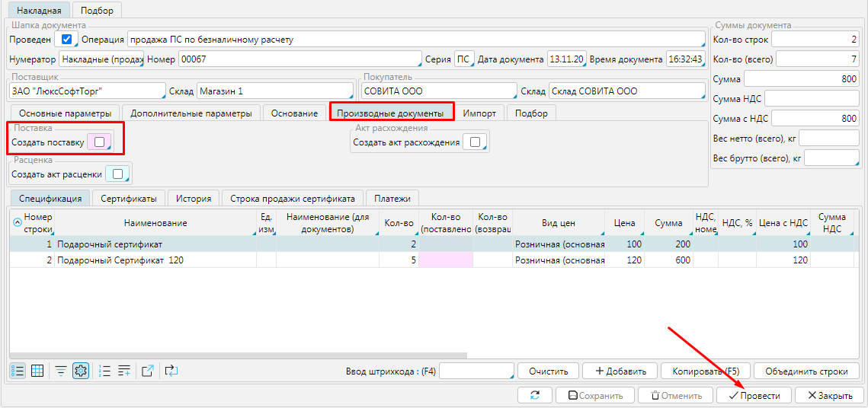Switch to the Сертификаты tab
The width and height of the screenshot is (868, 408).
coord(129,198)
